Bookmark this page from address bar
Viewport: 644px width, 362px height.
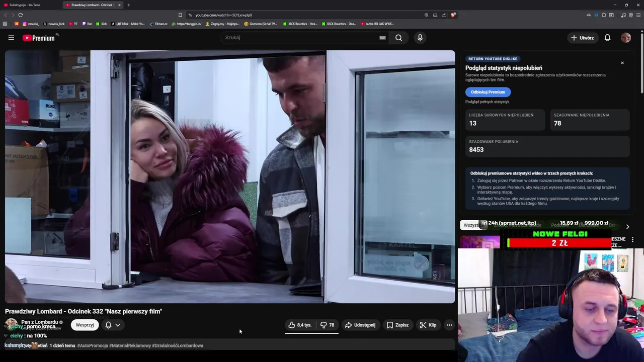(180, 15)
